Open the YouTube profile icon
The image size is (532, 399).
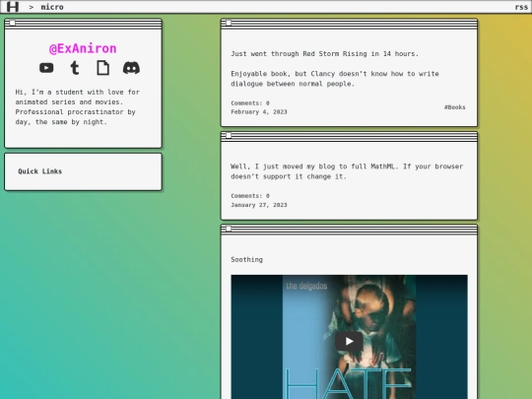46,68
